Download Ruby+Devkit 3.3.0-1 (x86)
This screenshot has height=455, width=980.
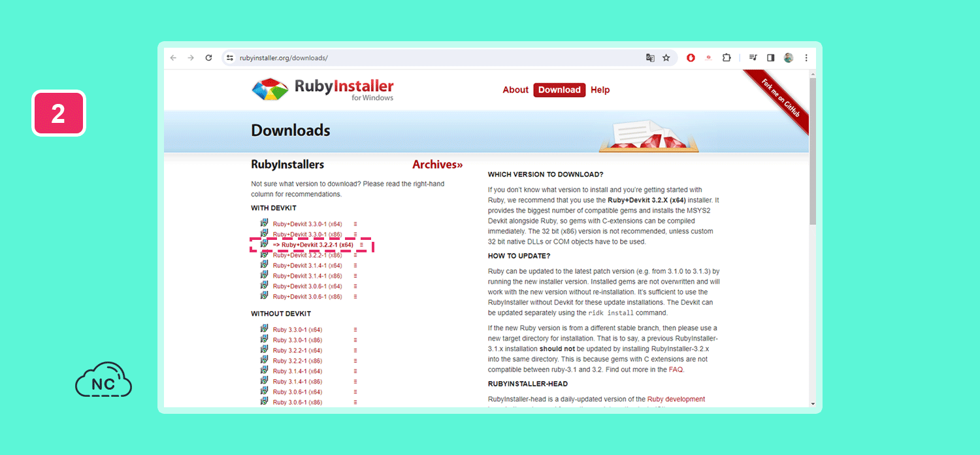pyautogui.click(x=308, y=234)
